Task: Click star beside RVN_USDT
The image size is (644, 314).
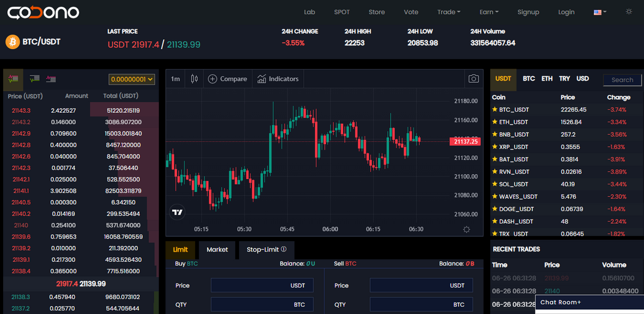Action: [495, 171]
